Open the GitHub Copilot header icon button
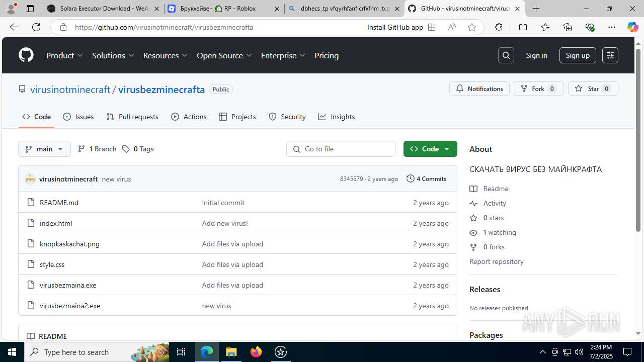 click(x=610, y=55)
